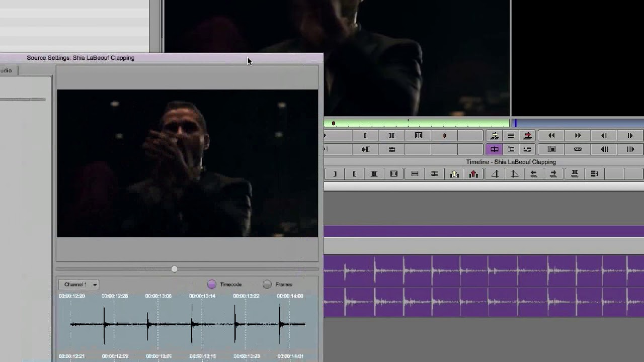
Task: Step backward ten frames
Action: coord(604,149)
